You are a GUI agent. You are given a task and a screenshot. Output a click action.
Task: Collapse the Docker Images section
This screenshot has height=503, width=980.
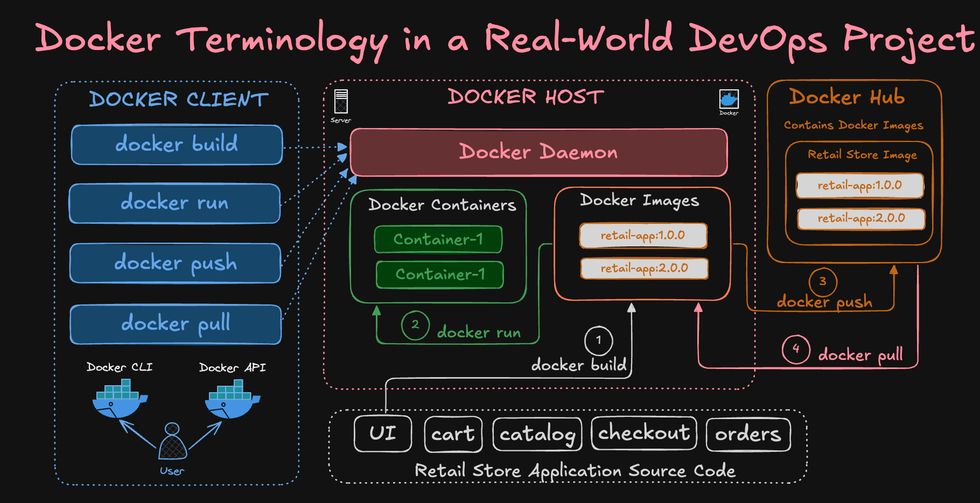tap(640, 200)
